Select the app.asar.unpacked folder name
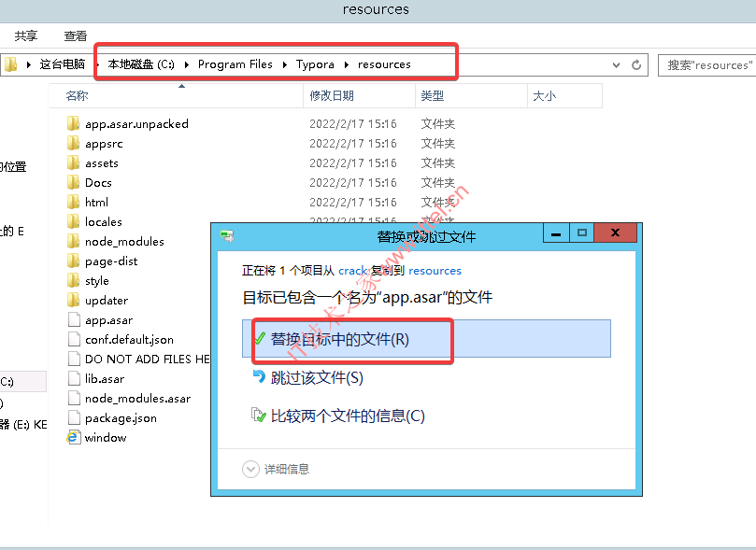The width and height of the screenshot is (756, 550). point(137,124)
